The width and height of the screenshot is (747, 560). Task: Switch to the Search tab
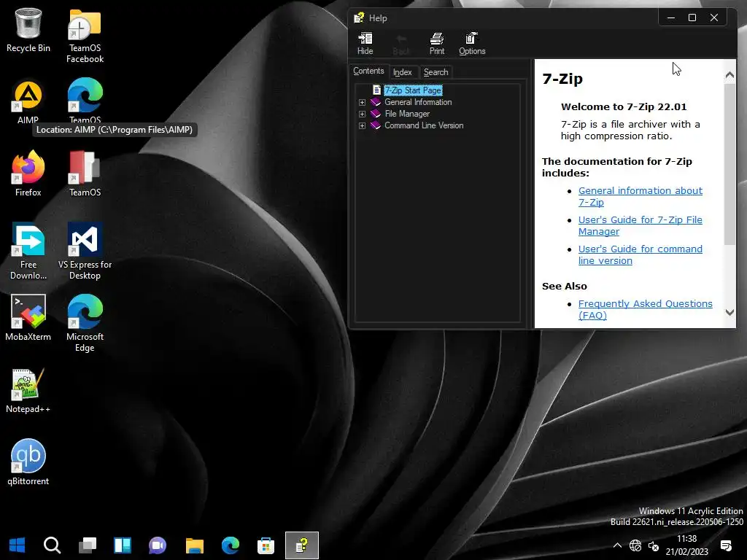coord(436,72)
